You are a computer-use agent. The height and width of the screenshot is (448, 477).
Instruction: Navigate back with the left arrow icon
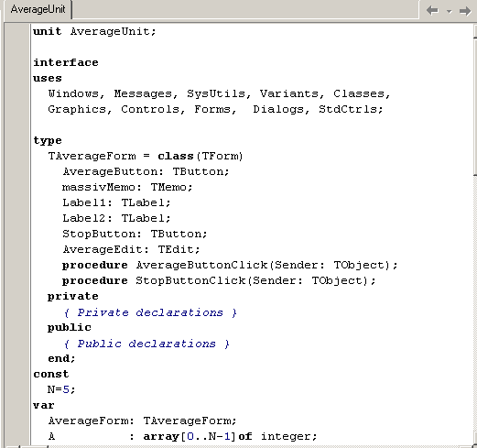[432, 10]
